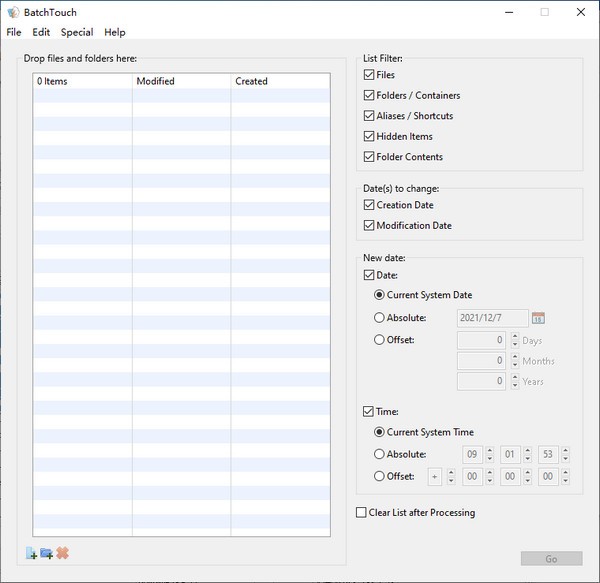
Task: Open the calendar picker icon
Action: 538,318
